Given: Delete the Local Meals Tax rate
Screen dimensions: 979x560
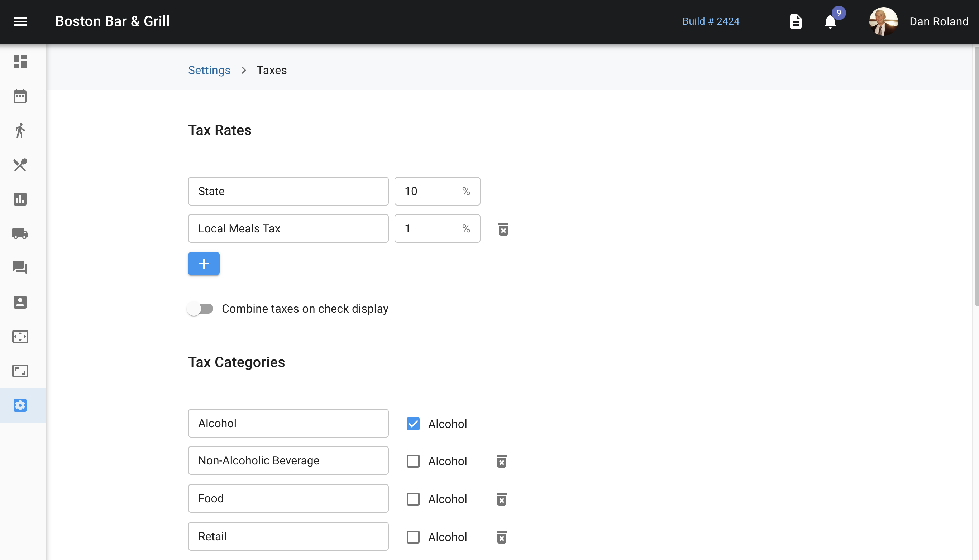Looking at the screenshot, I should pyautogui.click(x=503, y=229).
